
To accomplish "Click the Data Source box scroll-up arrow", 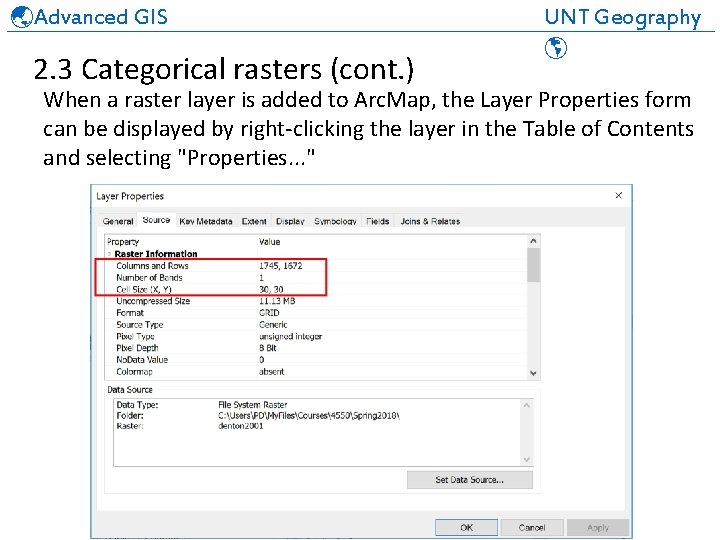I will [x=527, y=405].
